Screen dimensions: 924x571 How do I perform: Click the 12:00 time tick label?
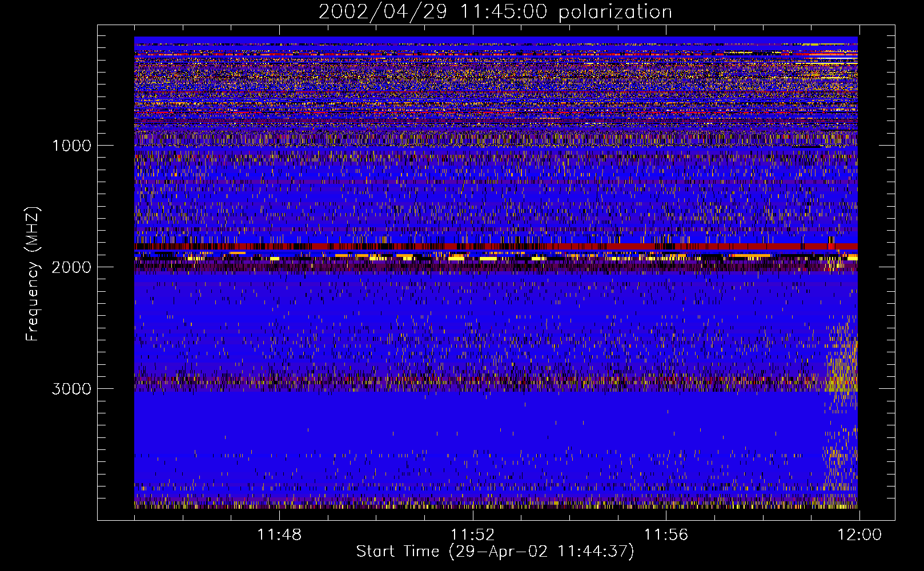coord(859,535)
